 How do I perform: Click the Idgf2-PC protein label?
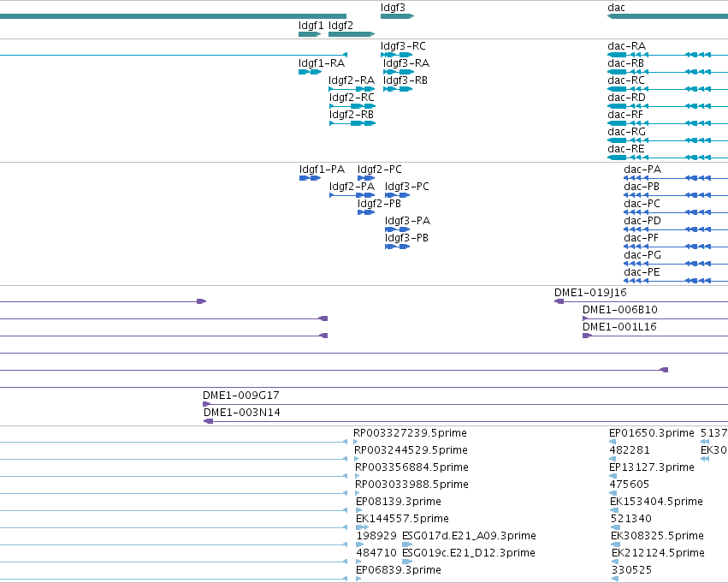[379, 170]
